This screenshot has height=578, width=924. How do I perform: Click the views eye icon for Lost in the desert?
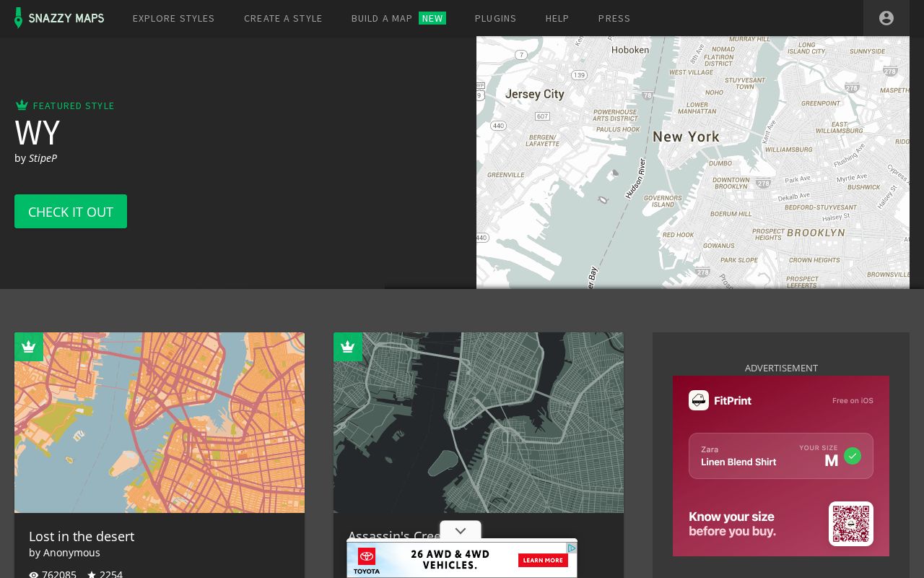pyautogui.click(x=34, y=575)
